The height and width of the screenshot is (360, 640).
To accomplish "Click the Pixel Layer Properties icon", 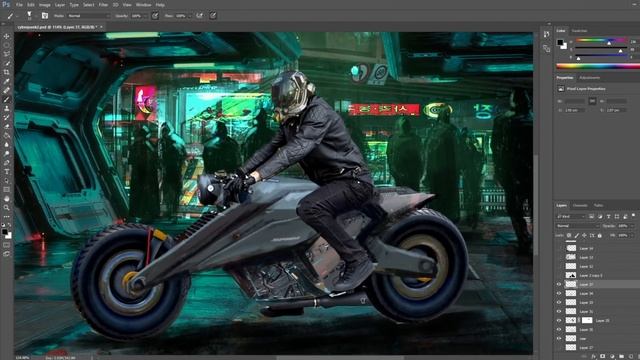I will coord(561,89).
